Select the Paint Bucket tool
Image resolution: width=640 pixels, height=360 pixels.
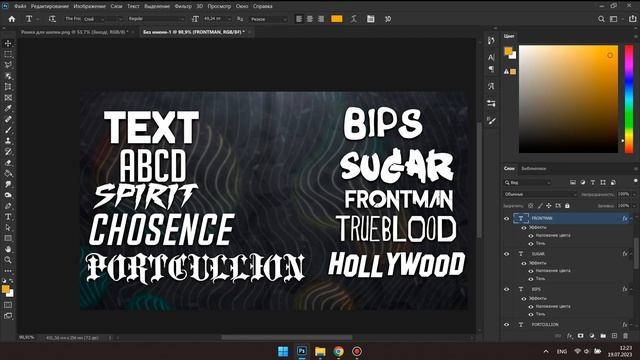(x=8, y=173)
